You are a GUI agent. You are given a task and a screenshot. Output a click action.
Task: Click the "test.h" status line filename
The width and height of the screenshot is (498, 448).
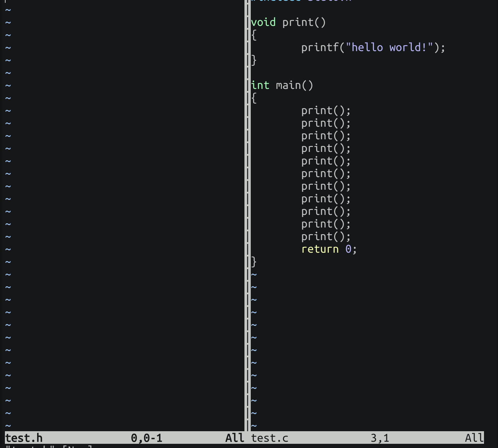pos(24,438)
